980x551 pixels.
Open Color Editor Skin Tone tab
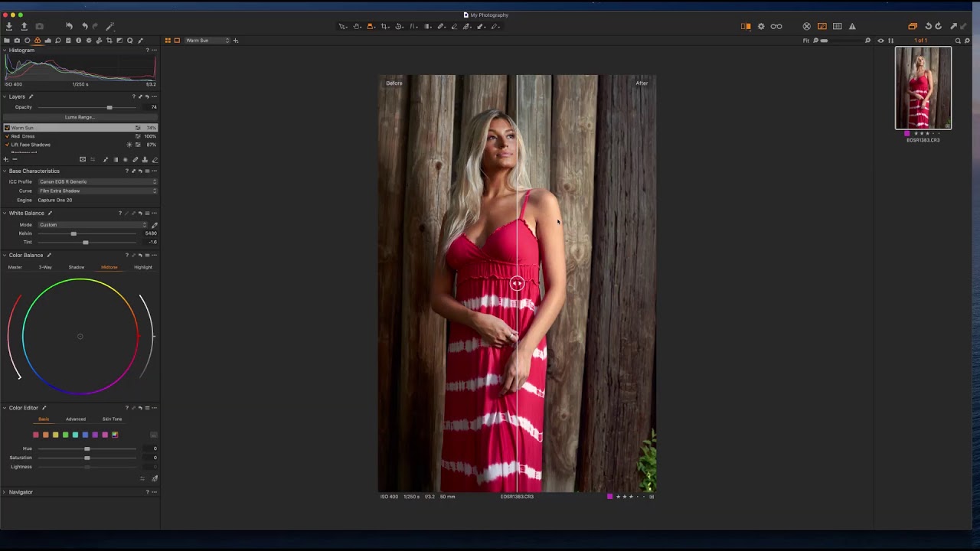coord(112,419)
